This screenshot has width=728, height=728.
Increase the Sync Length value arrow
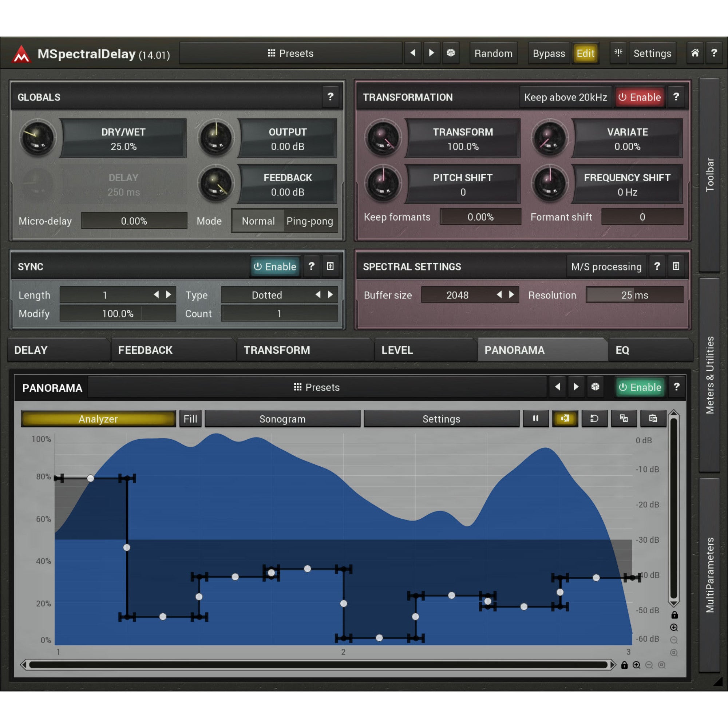tap(169, 295)
